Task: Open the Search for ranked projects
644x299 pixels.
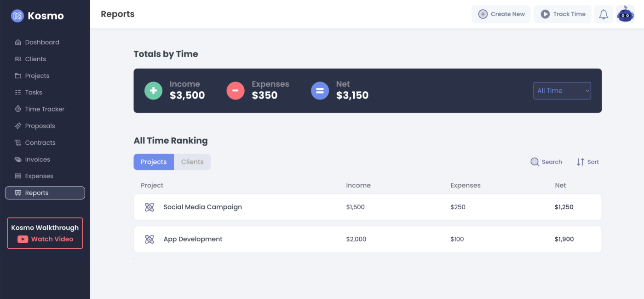Action: click(546, 162)
